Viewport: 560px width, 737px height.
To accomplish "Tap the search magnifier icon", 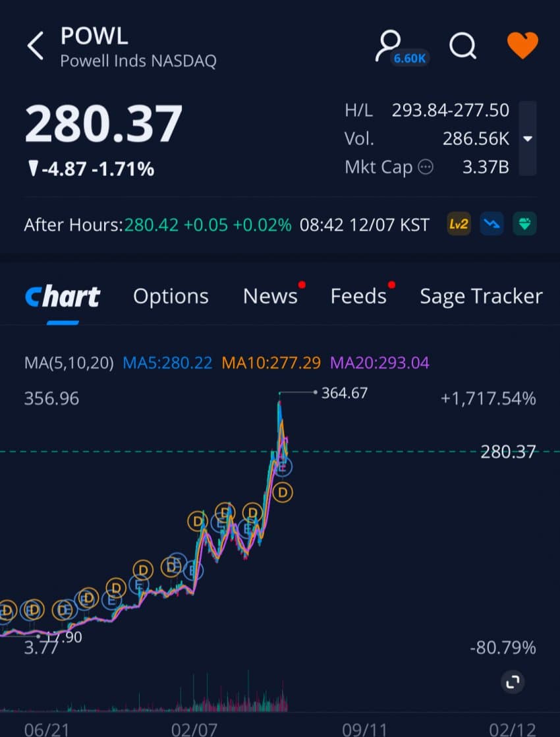I will (462, 46).
